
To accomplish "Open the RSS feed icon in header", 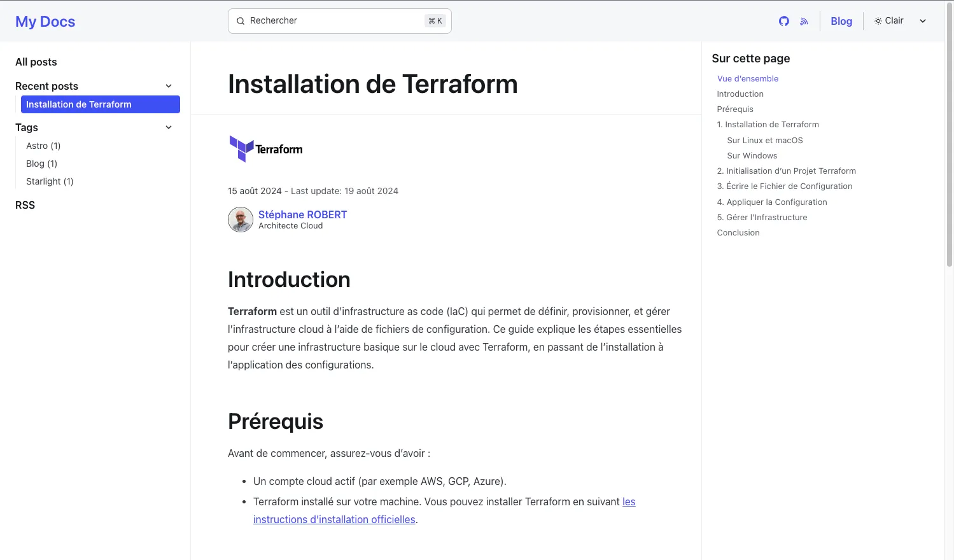I will coord(804,21).
